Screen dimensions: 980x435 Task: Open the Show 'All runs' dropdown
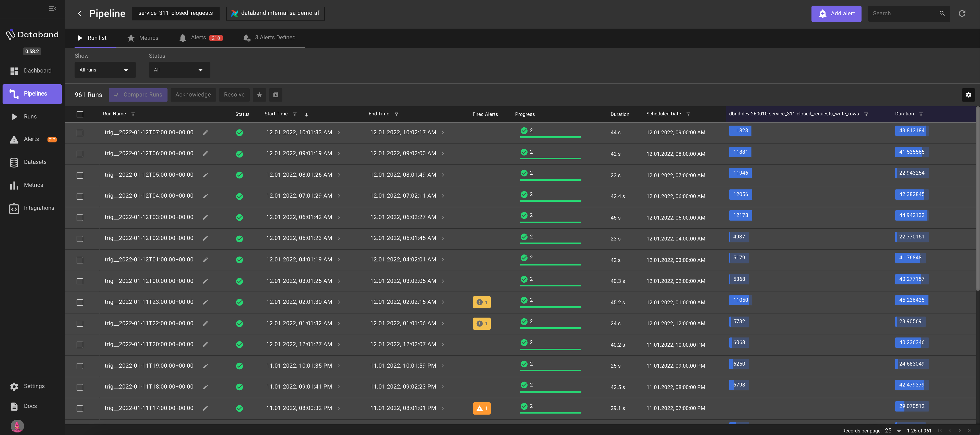(x=105, y=70)
